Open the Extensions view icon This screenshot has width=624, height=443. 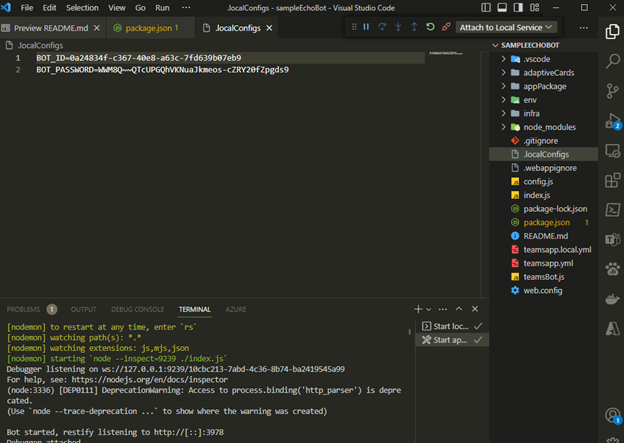click(x=612, y=180)
